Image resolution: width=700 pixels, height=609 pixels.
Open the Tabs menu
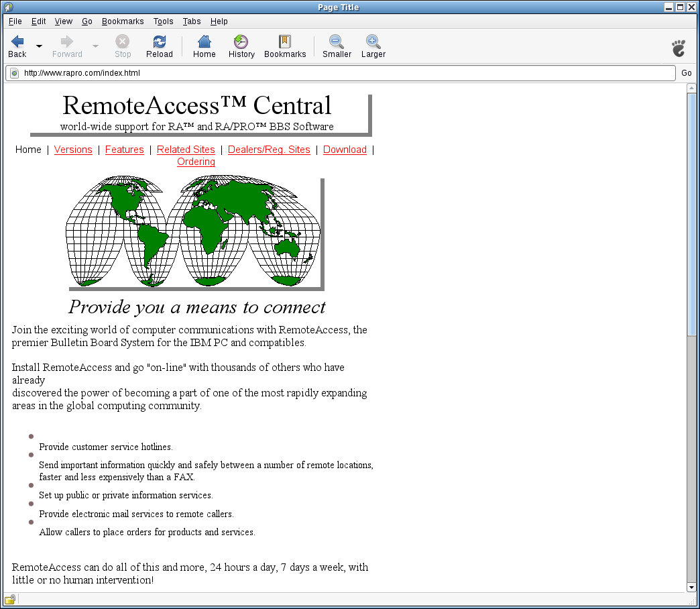[x=192, y=21]
